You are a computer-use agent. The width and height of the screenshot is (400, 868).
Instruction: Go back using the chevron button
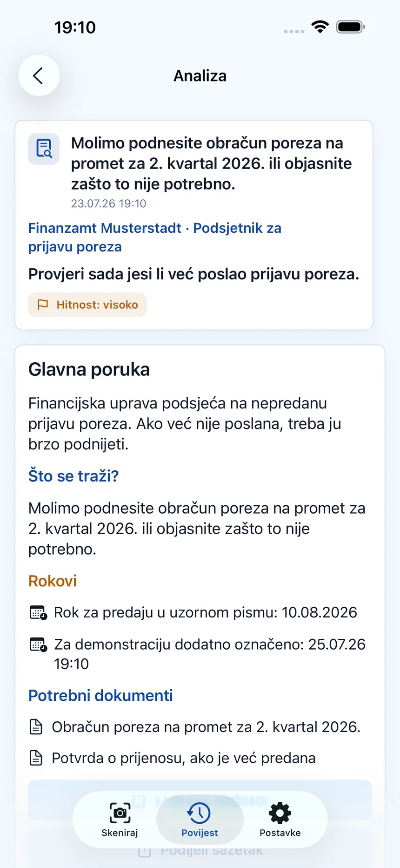39,75
